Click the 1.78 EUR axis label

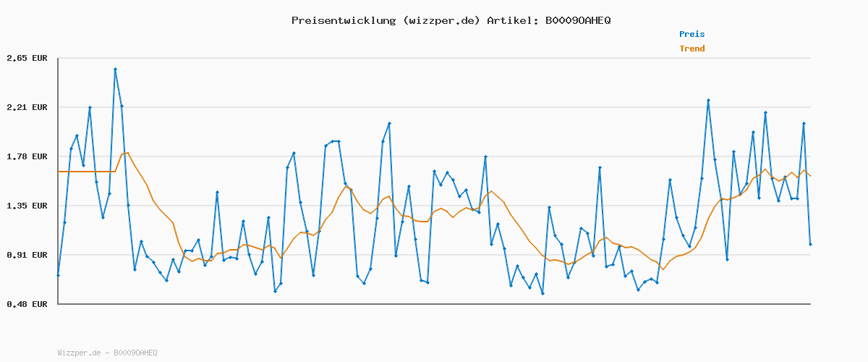coord(26,156)
